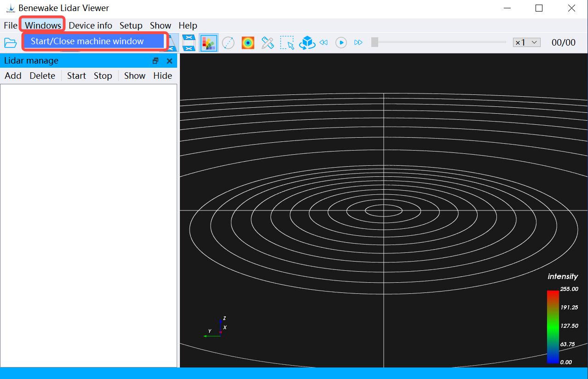This screenshot has height=379, width=588.
Task: Click Start in Lidar manage panel
Action: pyautogui.click(x=76, y=76)
